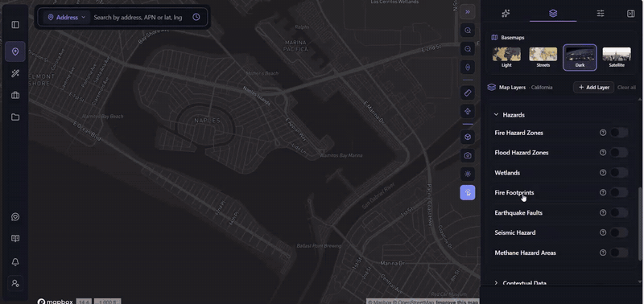Select the Satellite basemap
This screenshot has height=304, width=644.
[617, 57]
